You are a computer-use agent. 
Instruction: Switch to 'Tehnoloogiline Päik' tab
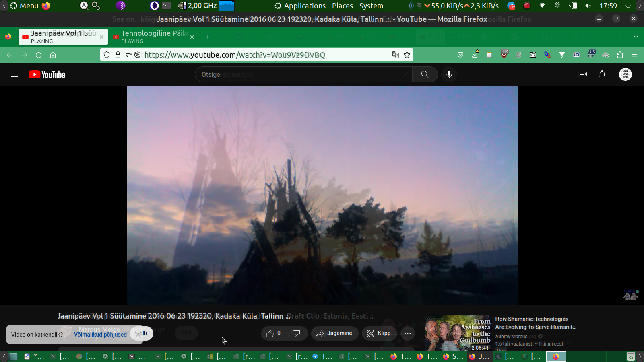(153, 37)
